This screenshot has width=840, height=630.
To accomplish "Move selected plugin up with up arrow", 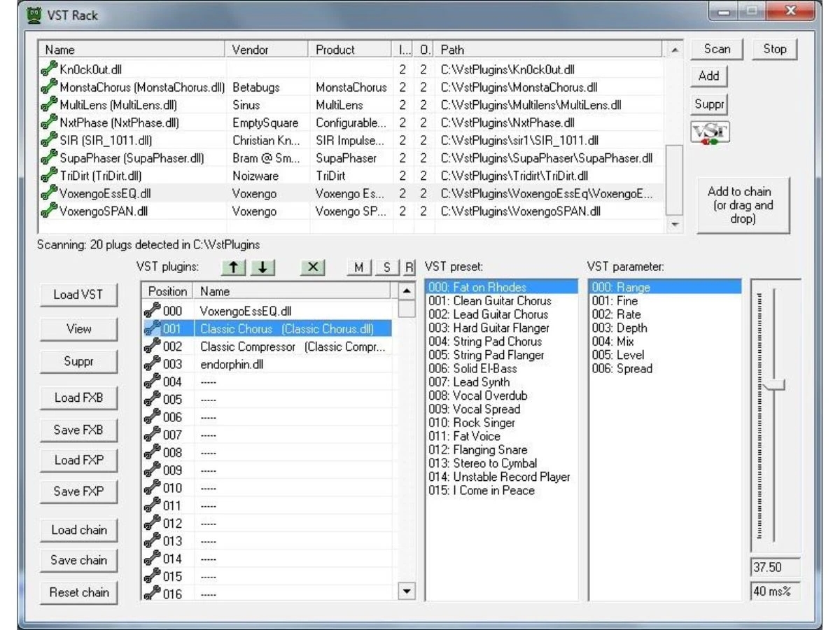I will (234, 267).
